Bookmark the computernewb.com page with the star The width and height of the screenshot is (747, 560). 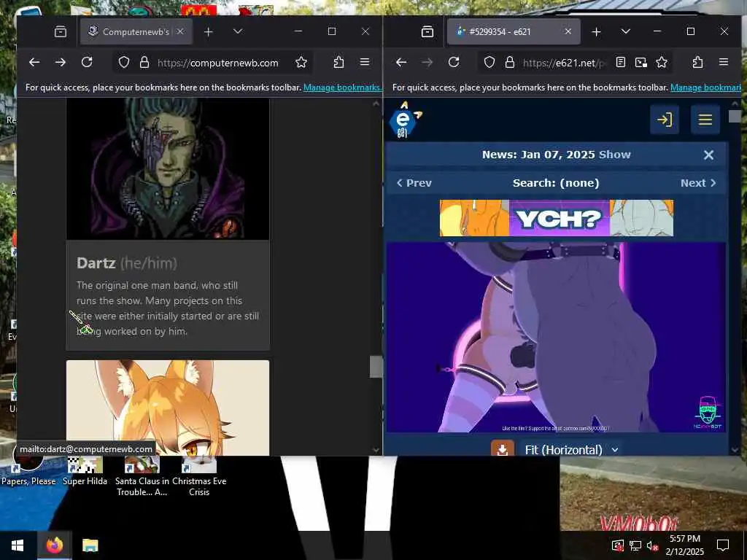pyautogui.click(x=301, y=63)
